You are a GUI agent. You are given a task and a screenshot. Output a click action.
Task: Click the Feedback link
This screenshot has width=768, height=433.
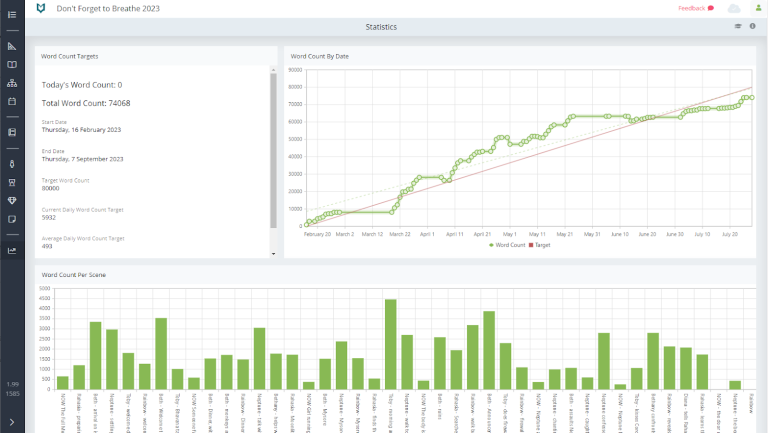click(x=695, y=8)
